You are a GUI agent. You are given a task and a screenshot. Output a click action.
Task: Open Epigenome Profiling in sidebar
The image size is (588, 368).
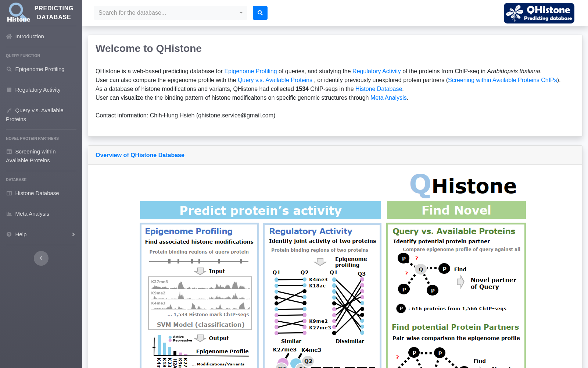[41, 69]
